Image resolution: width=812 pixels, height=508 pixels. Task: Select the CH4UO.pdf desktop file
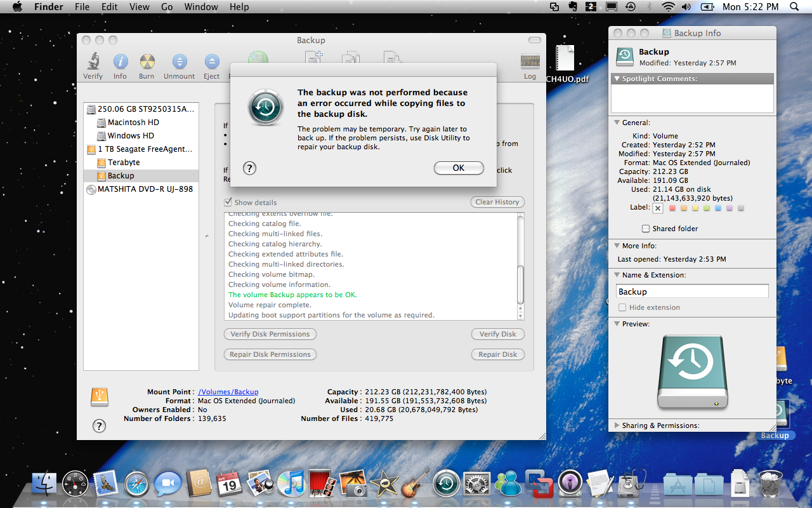(x=566, y=63)
